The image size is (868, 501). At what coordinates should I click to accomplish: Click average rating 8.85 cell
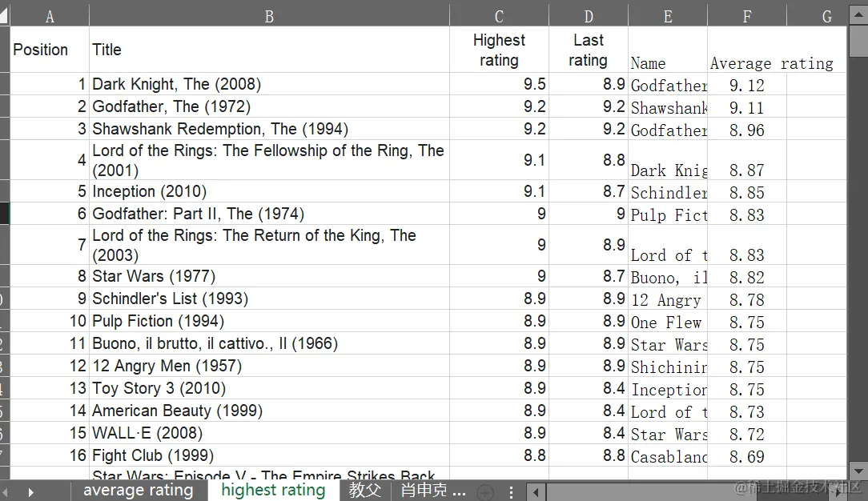tap(747, 193)
